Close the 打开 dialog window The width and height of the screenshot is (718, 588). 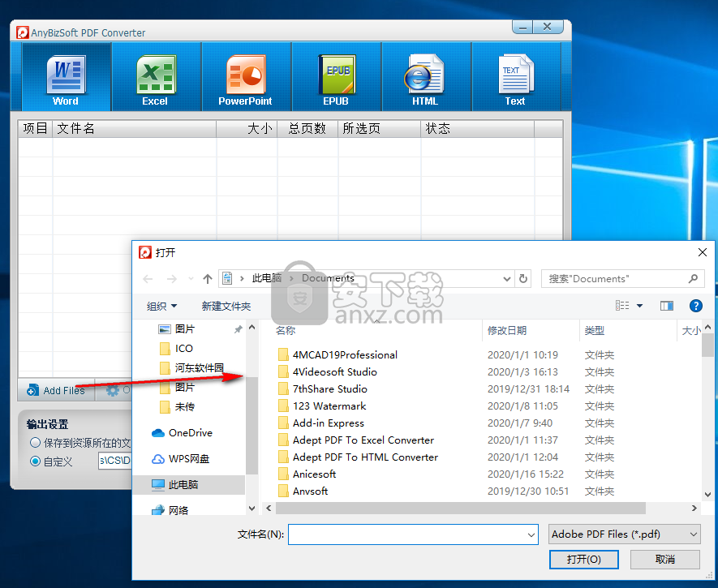tap(703, 252)
